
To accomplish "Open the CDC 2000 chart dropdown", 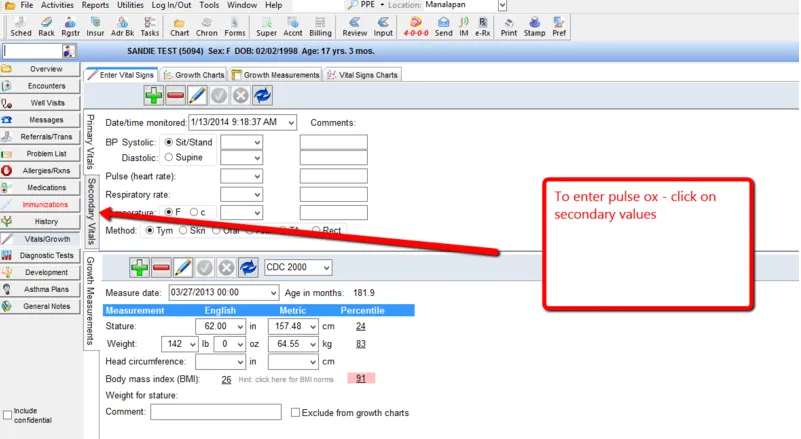I will [x=347, y=267].
